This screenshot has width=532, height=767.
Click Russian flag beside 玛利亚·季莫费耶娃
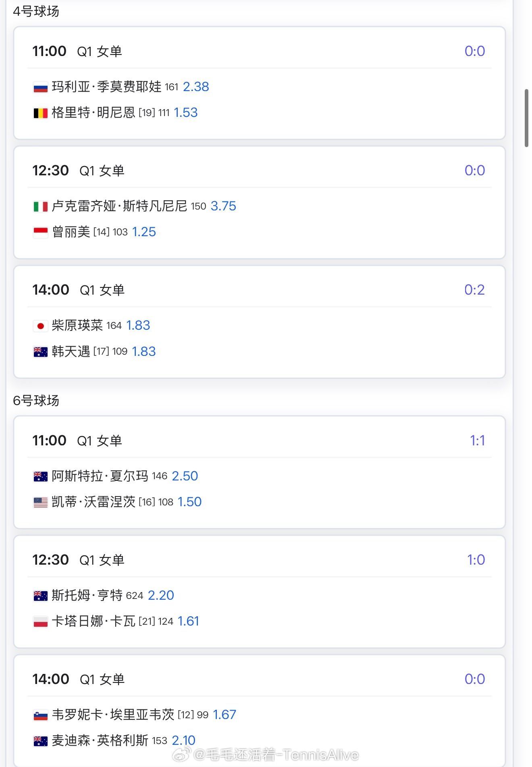tap(40, 87)
